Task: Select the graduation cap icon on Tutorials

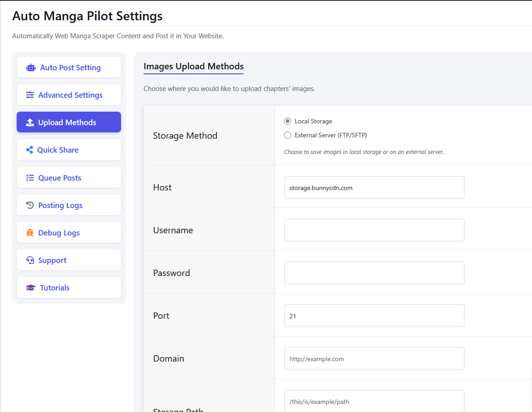Action: click(x=30, y=287)
